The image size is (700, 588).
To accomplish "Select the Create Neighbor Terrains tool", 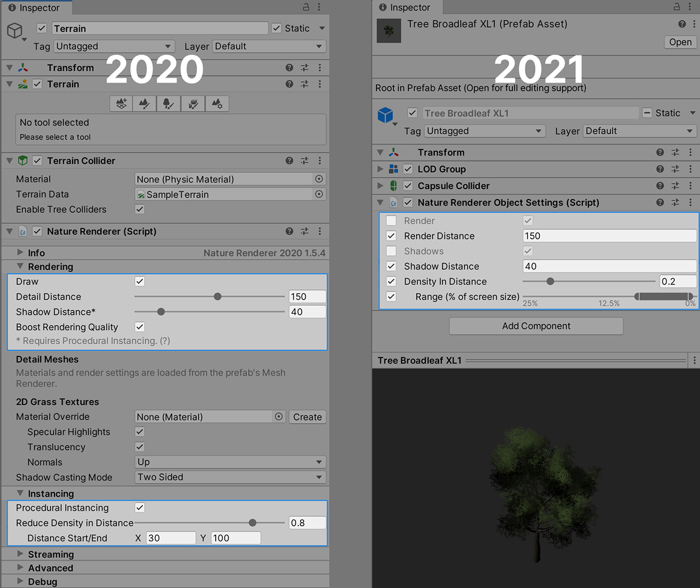I will (x=121, y=103).
